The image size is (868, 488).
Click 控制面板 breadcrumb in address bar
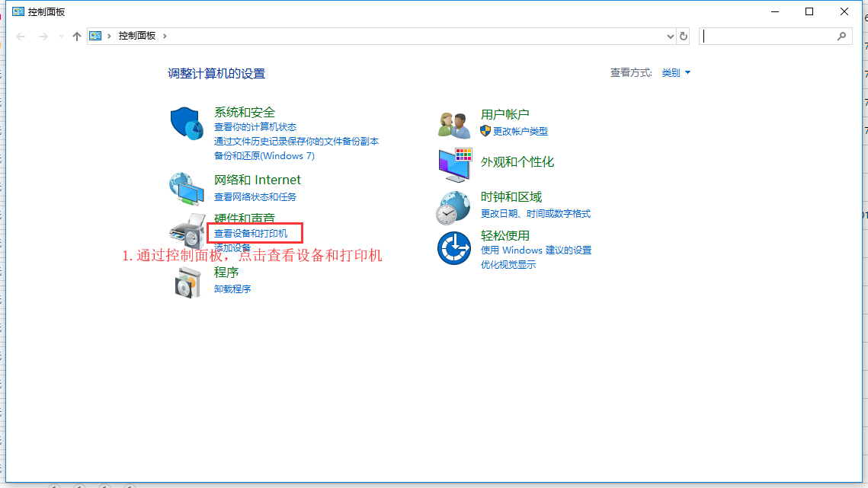click(x=136, y=36)
